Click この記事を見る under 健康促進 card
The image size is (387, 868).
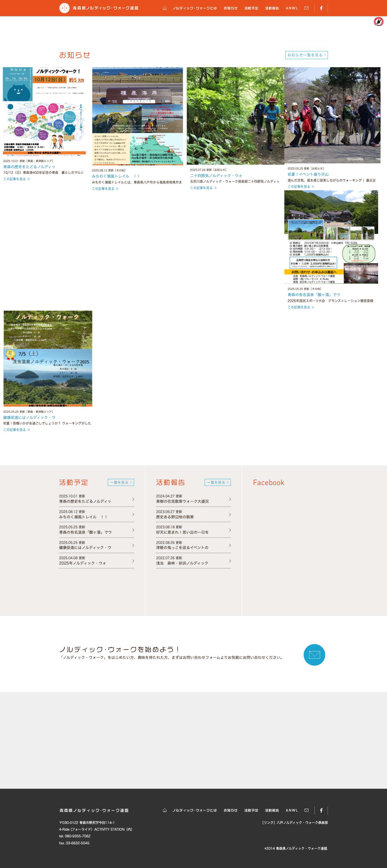point(16,430)
